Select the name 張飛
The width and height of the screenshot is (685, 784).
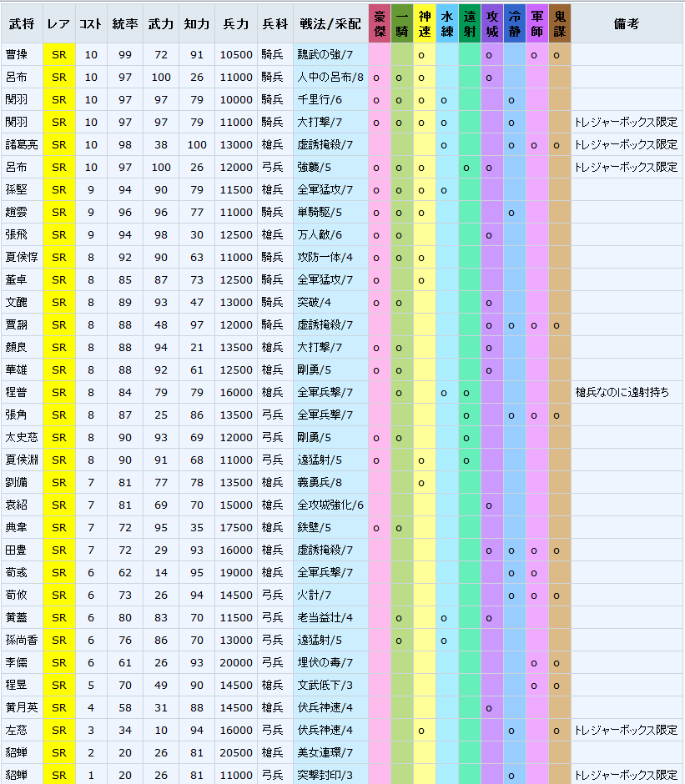point(17,234)
